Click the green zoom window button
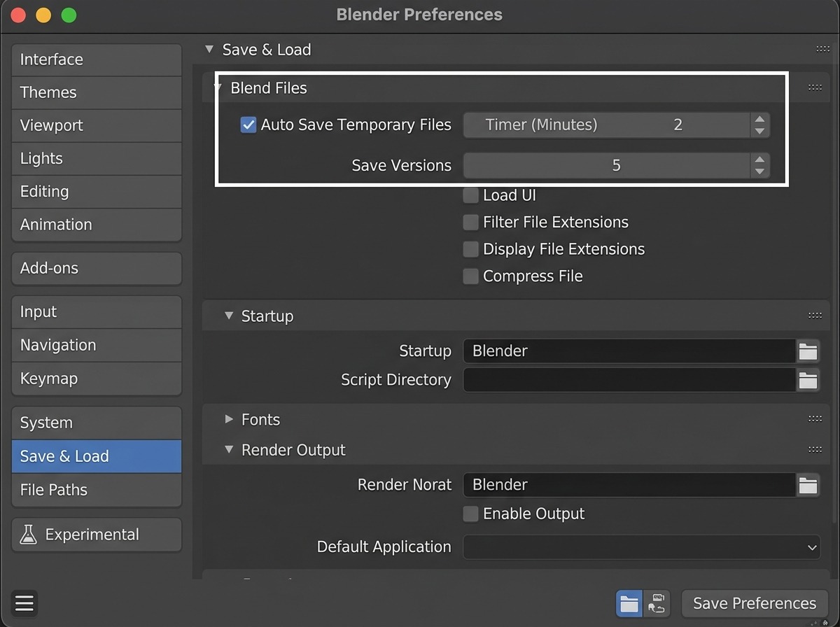Image resolution: width=840 pixels, height=627 pixels. (69, 15)
